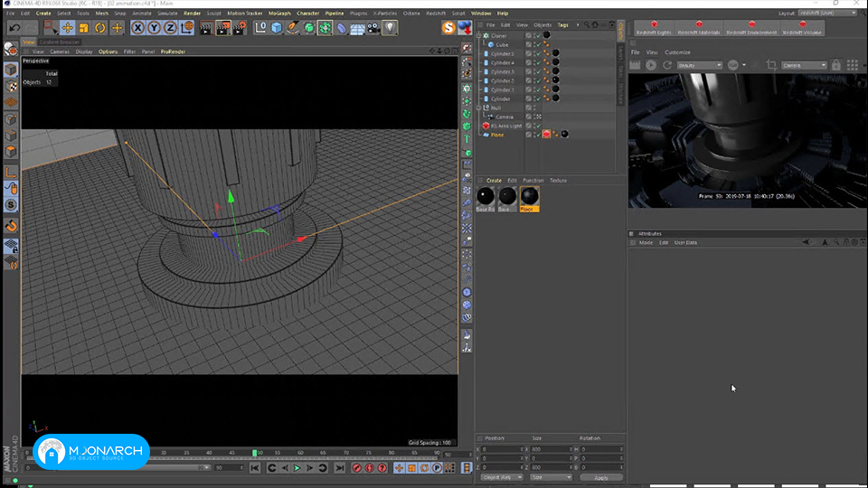Collapse the Cloner object tree
Screen dimensions: 868x488
(479, 36)
